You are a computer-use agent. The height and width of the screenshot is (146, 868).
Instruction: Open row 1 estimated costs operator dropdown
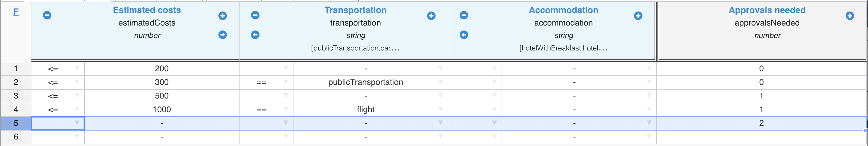point(77,69)
